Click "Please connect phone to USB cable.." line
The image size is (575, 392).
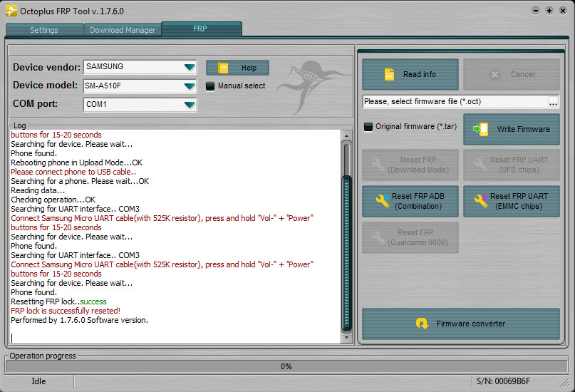tap(73, 172)
